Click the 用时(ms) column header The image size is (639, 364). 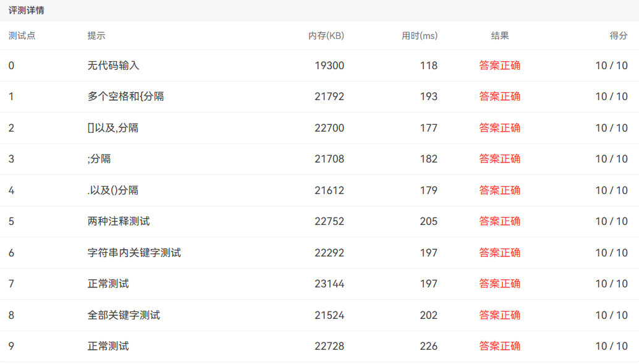419,36
